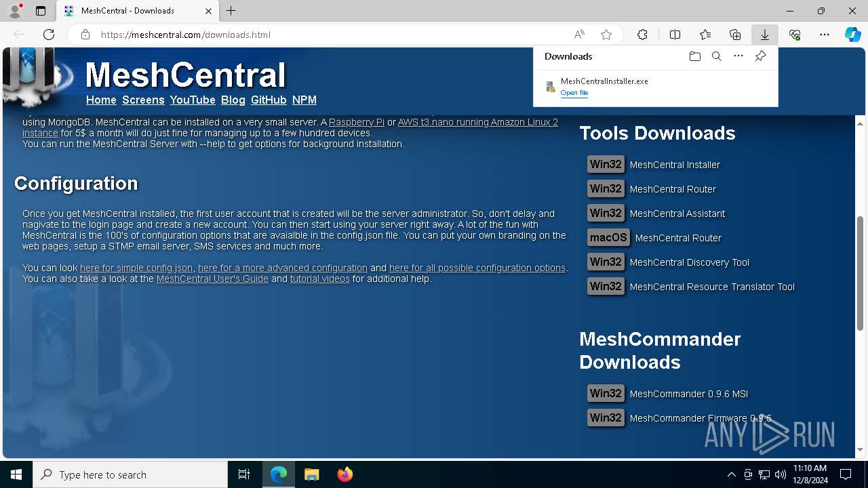Open the Favorites list icon
The width and height of the screenshot is (868, 488).
(705, 35)
